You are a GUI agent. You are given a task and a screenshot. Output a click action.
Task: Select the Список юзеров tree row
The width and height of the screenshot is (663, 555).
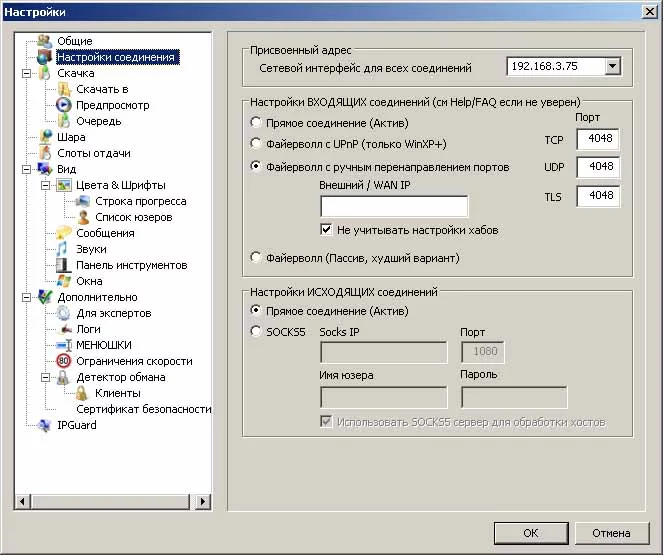(134, 217)
